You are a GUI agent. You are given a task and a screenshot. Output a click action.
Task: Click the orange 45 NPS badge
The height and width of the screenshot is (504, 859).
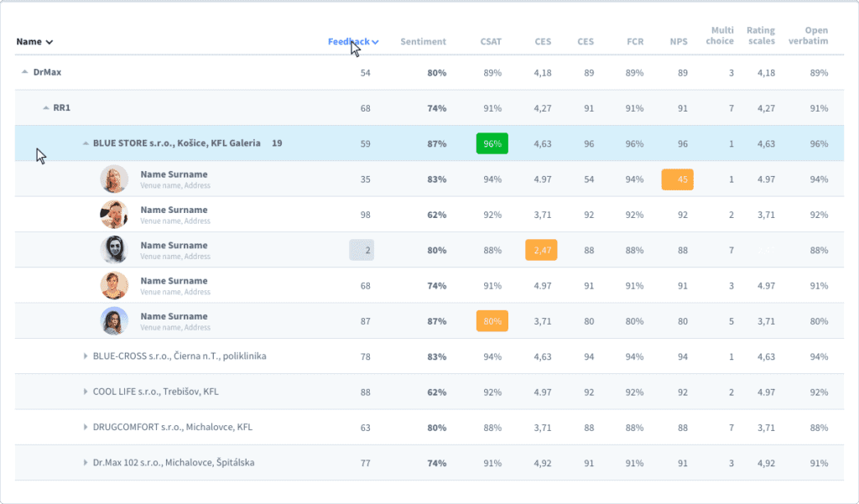677,179
